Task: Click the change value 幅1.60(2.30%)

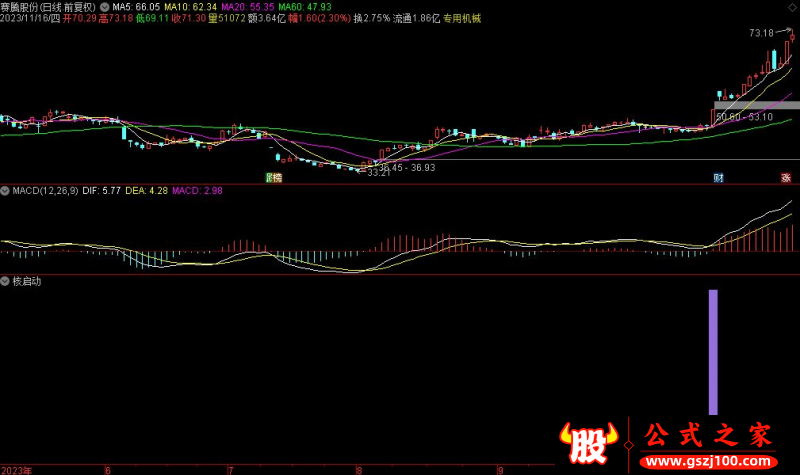Action: [x=319, y=18]
